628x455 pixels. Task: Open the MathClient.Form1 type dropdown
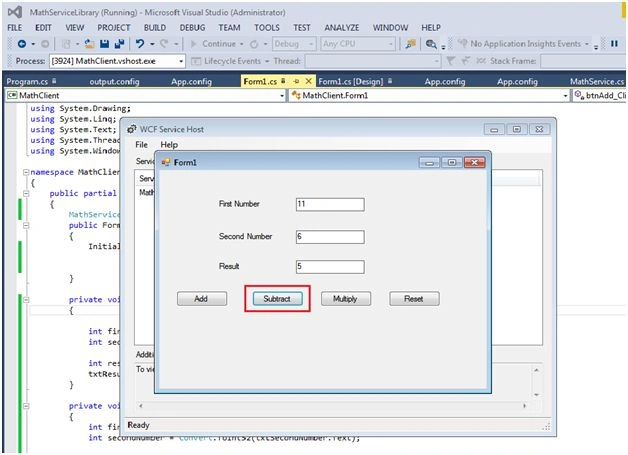[429, 95]
